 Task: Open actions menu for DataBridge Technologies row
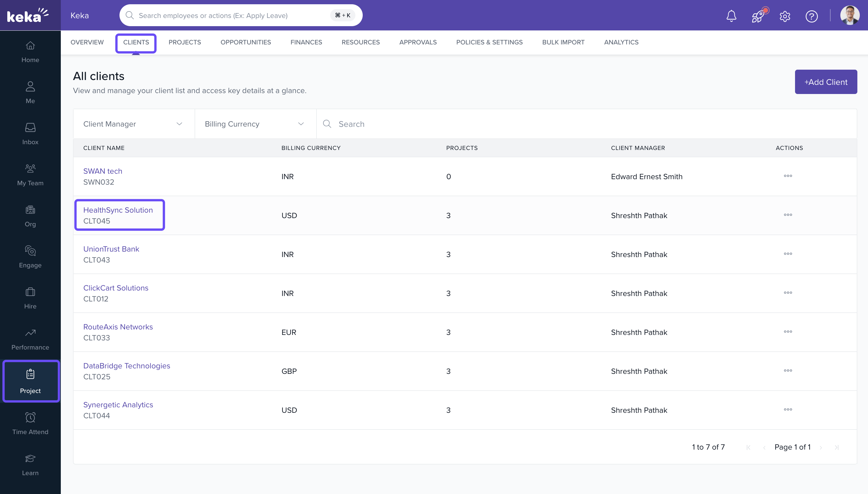[x=788, y=370]
